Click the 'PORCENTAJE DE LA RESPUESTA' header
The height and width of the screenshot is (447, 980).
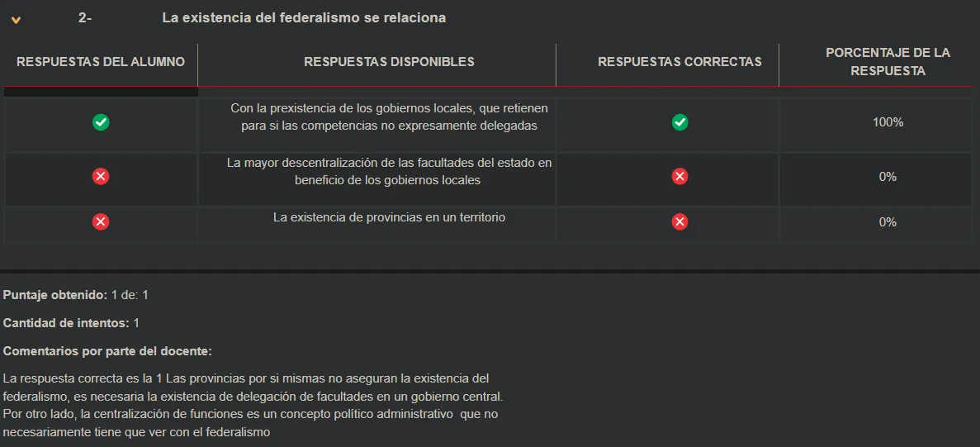click(888, 62)
